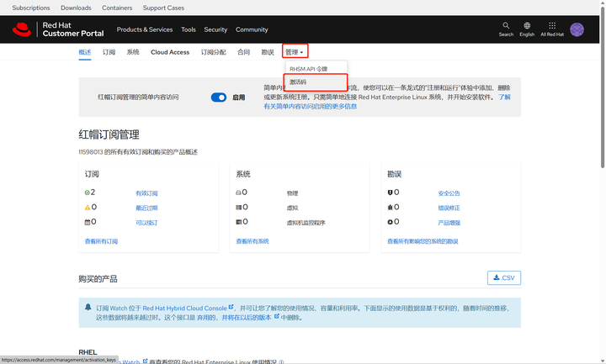Click the 查看所有订阅 link

point(101,241)
